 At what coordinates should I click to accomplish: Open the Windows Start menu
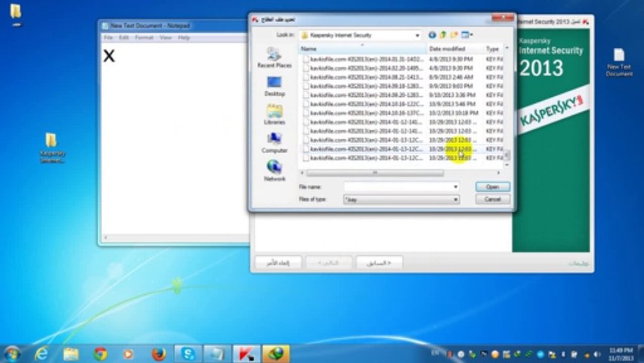[12, 353]
